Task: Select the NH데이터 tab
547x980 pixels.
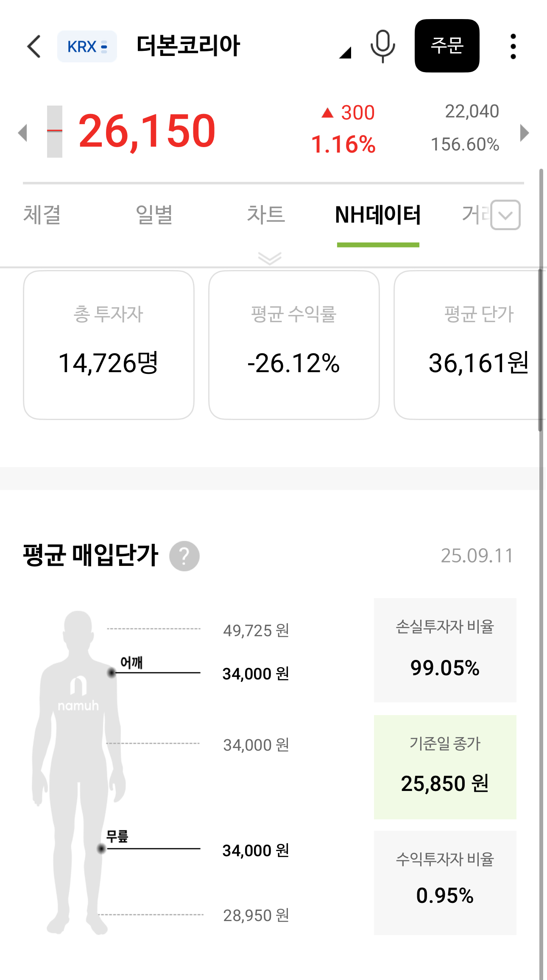Action: click(378, 214)
